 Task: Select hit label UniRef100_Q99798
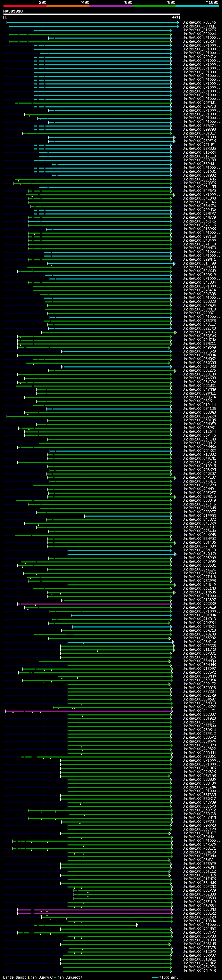199,129
